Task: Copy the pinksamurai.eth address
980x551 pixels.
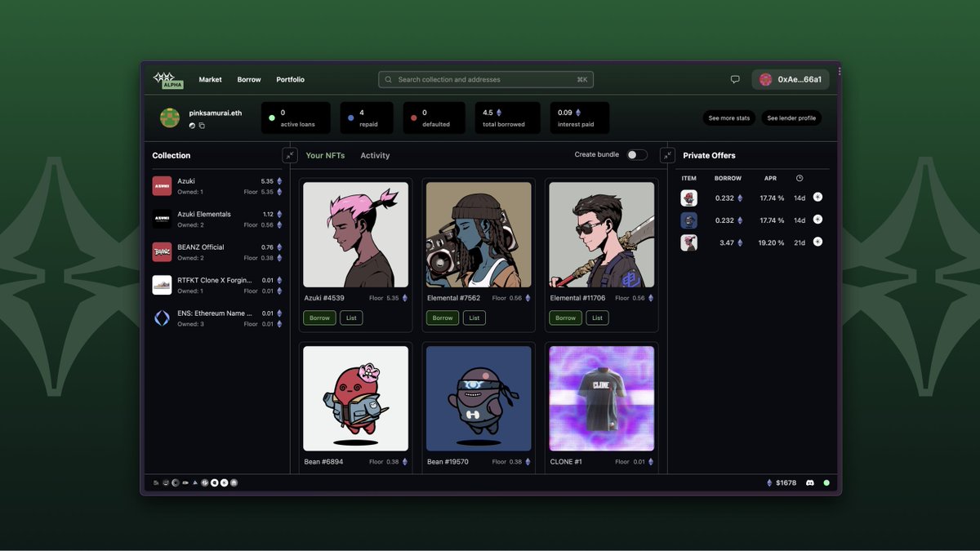Action: coord(202,126)
